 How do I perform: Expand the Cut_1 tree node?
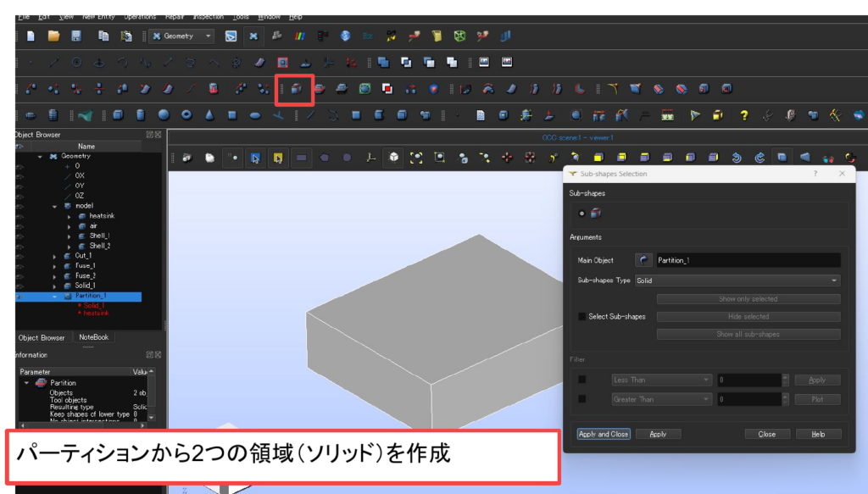[x=55, y=256]
